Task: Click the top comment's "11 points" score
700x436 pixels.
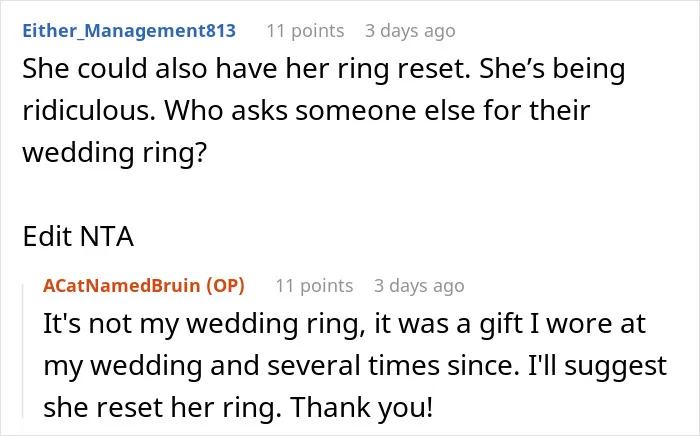Action: coord(305,31)
